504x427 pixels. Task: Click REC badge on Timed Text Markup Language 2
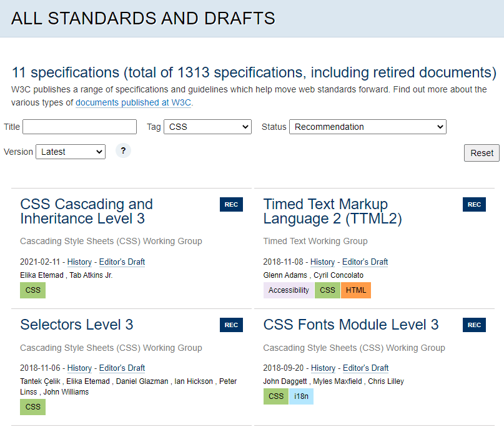coord(474,205)
